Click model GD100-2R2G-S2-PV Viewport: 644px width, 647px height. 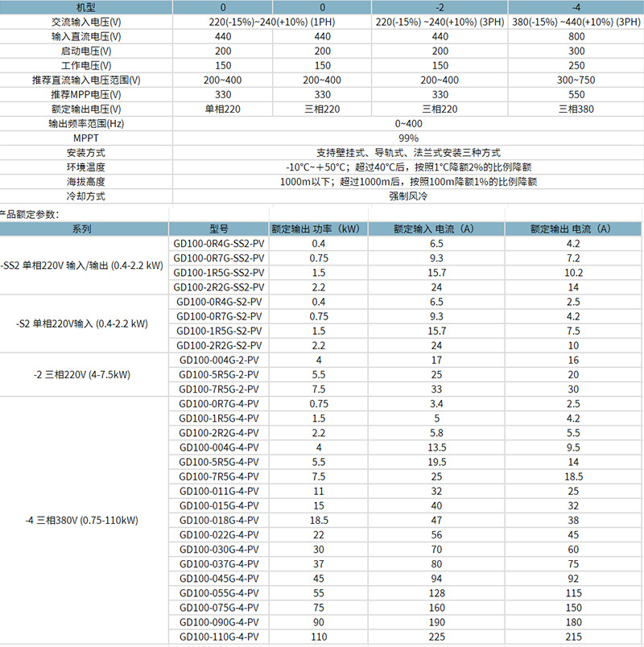point(219,345)
